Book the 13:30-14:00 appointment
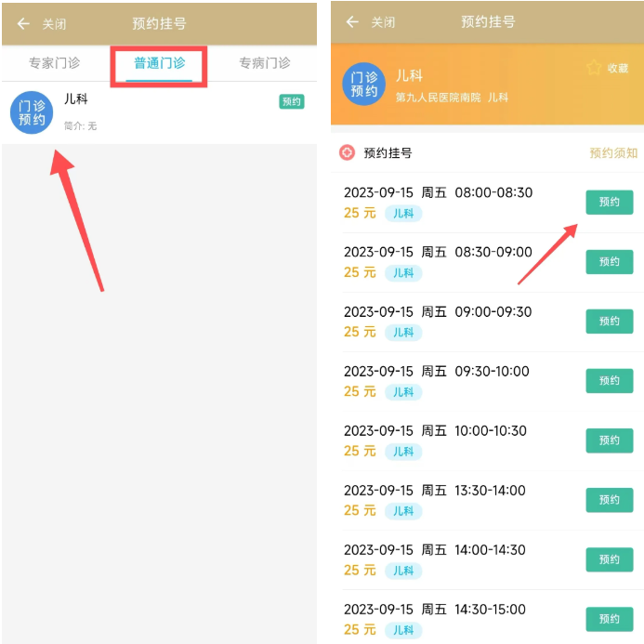The height and width of the screenshot is (644, 644). coord(609,500)
